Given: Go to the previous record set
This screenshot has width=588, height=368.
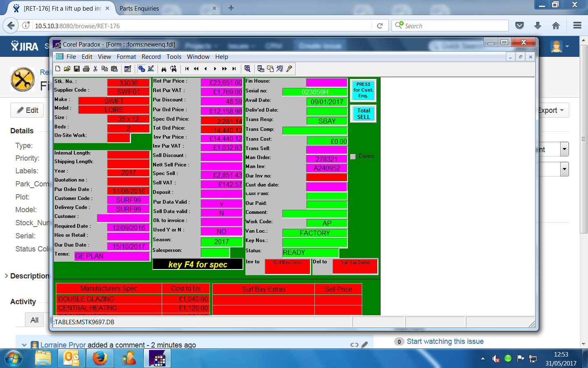Looking at the screenshot, I should pyautogui.click(x=196, y=69).
